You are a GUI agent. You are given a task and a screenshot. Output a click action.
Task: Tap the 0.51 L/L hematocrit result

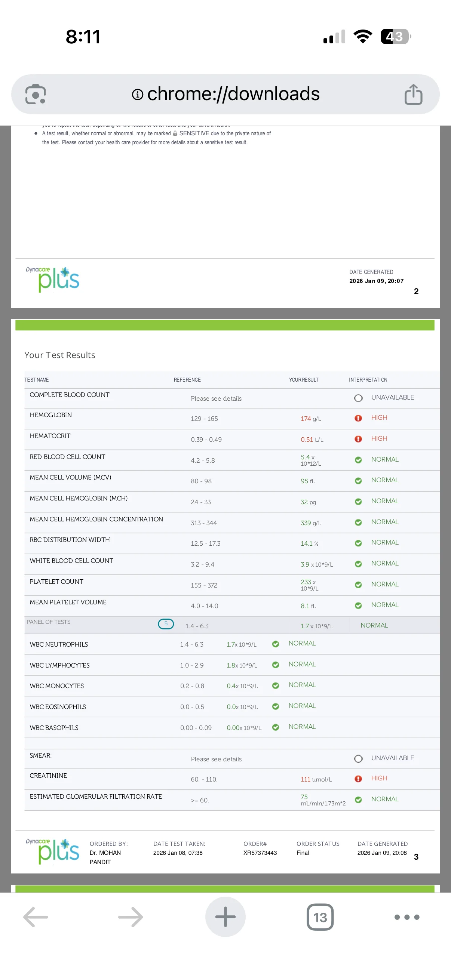point(312,440)
